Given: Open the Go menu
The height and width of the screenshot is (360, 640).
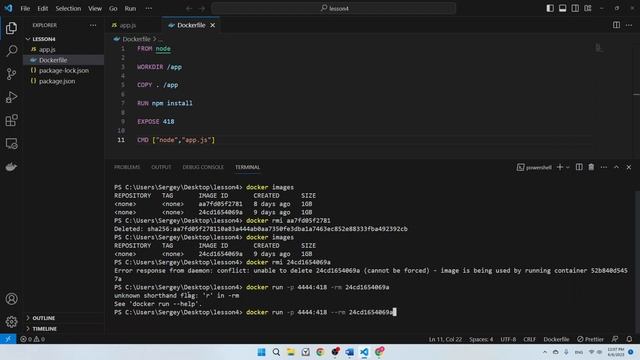Looking at the screenshot, I should (113, 8).
